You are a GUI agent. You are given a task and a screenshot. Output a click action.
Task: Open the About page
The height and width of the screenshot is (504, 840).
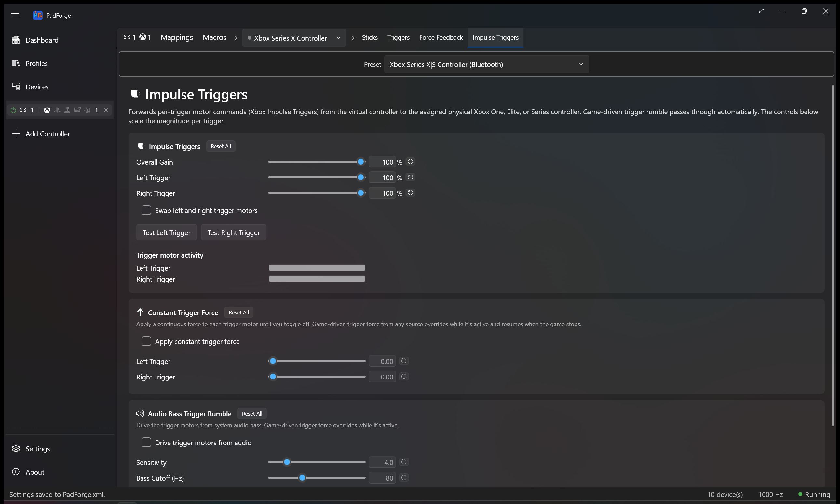[60, 472]
